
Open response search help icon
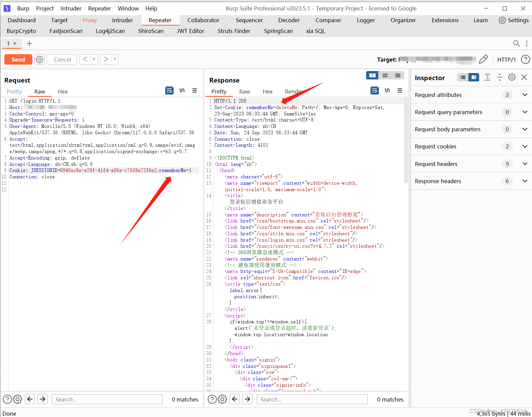[212, 399]
